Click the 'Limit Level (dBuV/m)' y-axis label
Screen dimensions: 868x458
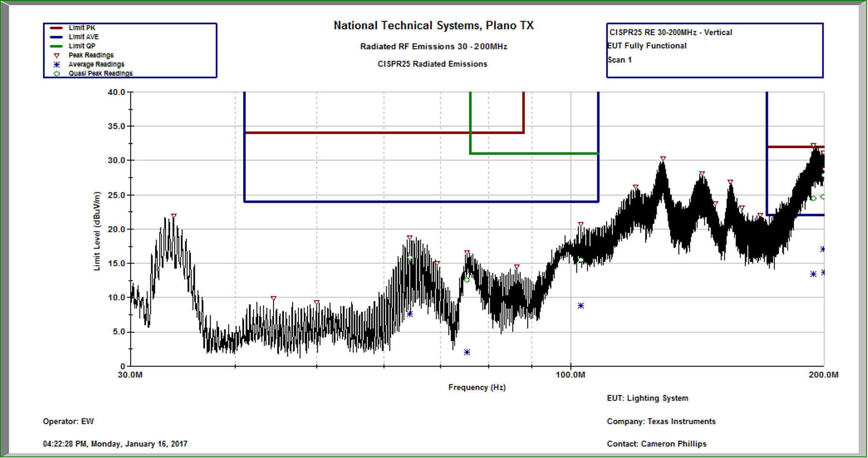pos(97,231)
